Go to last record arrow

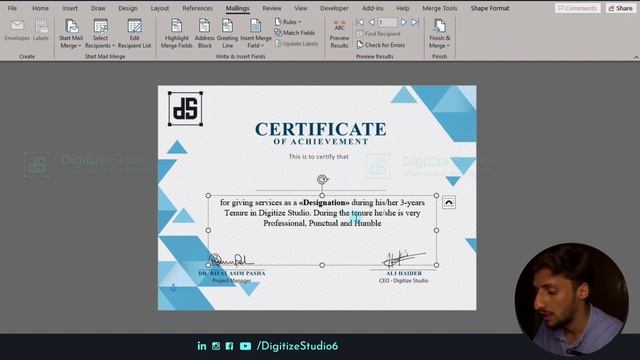415,22
